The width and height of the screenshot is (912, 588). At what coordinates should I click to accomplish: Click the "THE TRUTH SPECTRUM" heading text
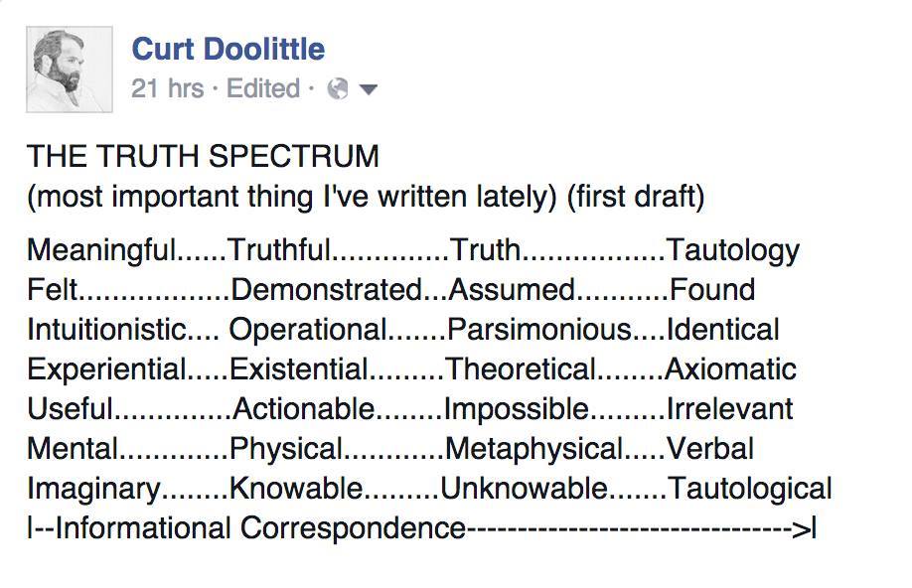203,157
